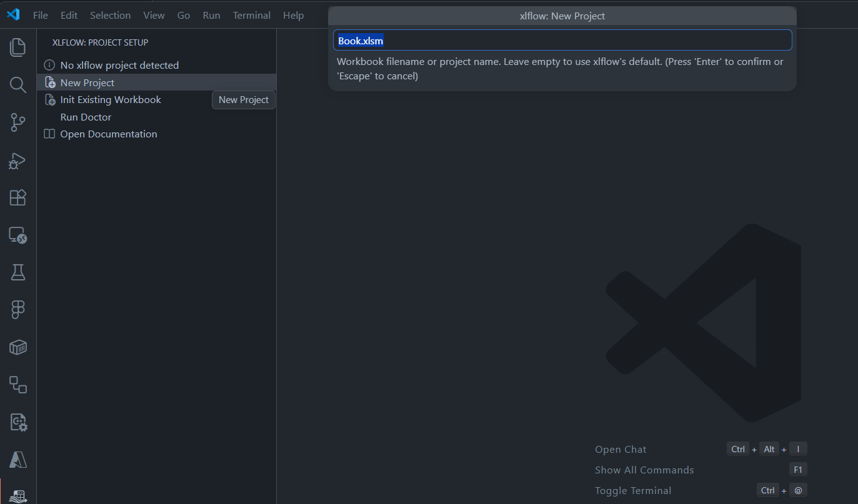Open the Containers icon in activity bar
This screenshot has width=858, height=504.
(x=18, y=347)
